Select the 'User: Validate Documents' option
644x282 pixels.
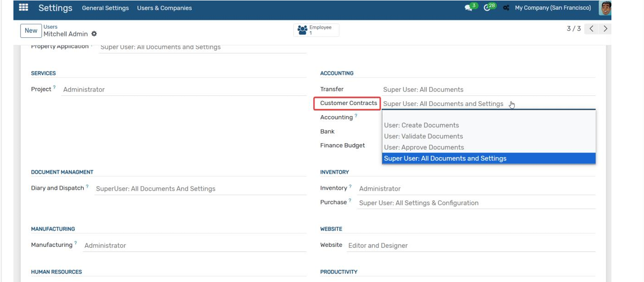(x=489, y=136)
